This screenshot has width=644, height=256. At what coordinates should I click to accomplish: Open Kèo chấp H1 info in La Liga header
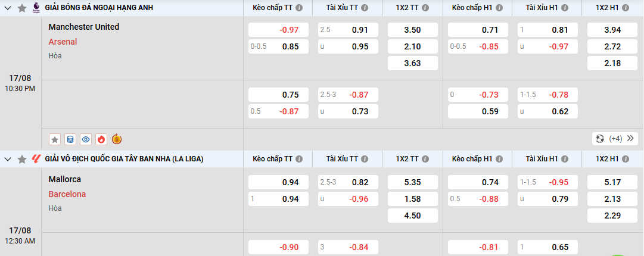(x=499, y=159)
